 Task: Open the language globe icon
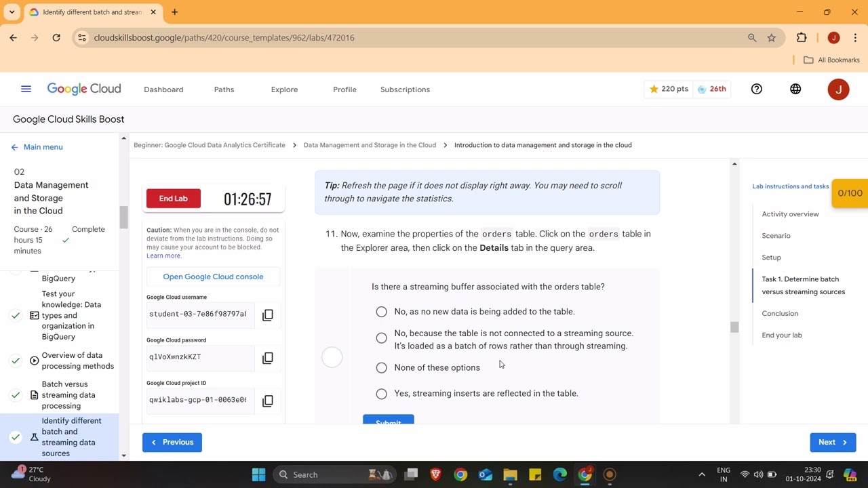795,89
